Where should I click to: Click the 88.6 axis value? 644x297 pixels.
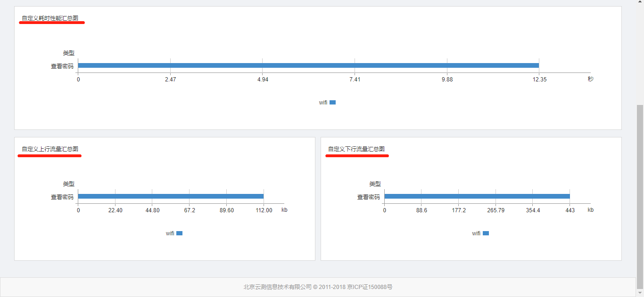click(421, 210)
